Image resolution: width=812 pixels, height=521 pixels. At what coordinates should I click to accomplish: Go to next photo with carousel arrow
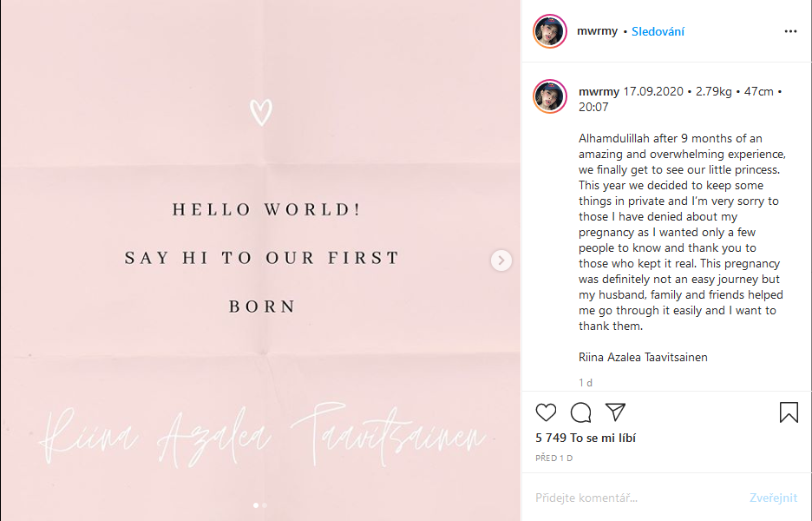tap(501, 260)
